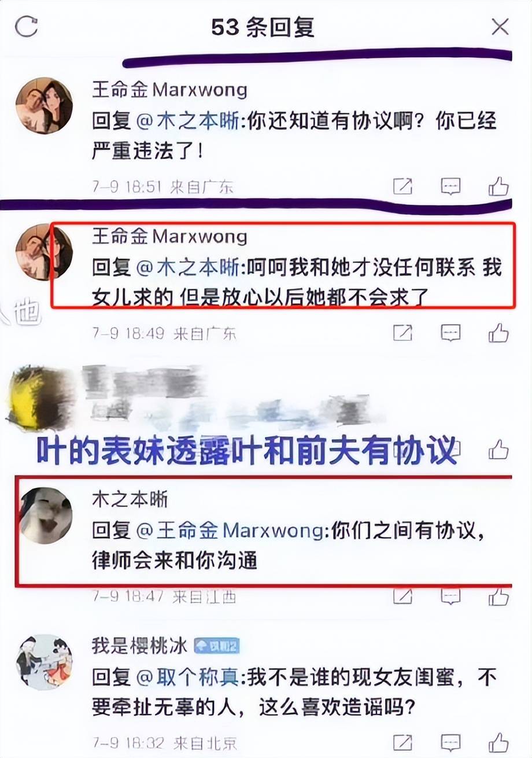
Task: Like the 我是樱桃冰 comment from 北京
Action: pyautogui.click(x=498, y=742)
